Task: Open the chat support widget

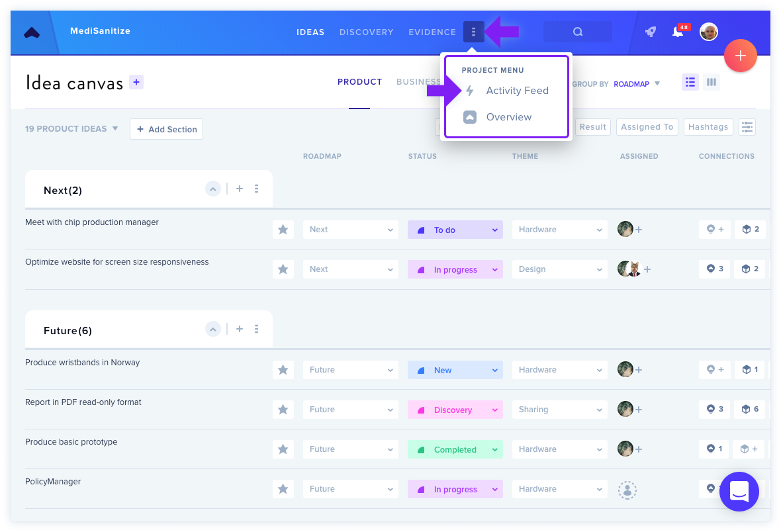Action: click(x=739, y=491)
